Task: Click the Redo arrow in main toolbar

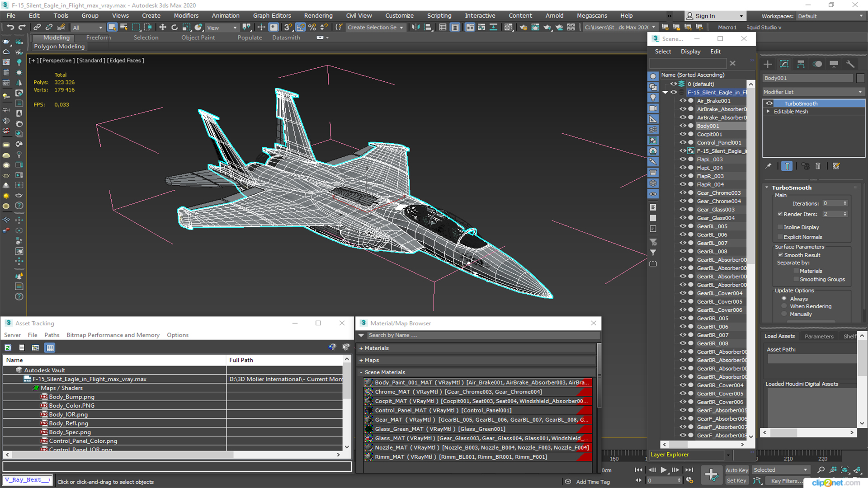Action: click(x=22, y=27)
